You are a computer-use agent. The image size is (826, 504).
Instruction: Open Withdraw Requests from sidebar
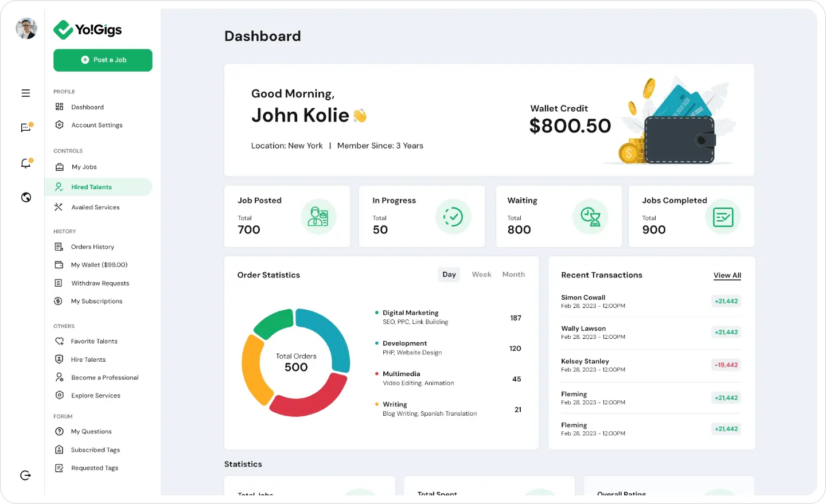point(100,283)
